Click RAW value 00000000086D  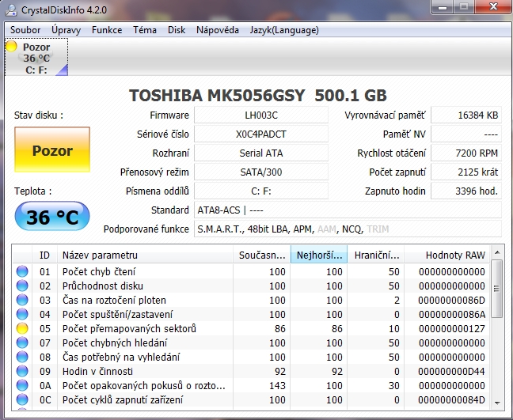click(x=452, y=300)
